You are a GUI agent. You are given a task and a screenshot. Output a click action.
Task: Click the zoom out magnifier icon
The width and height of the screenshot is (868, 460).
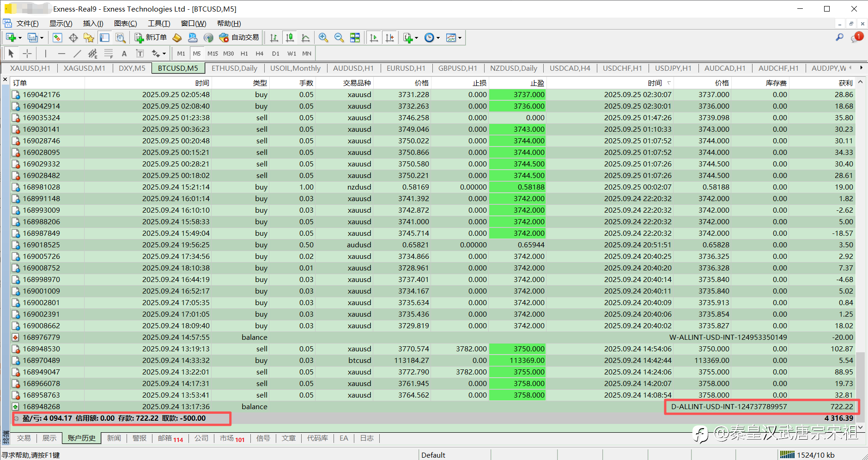[x=339, y=38]
